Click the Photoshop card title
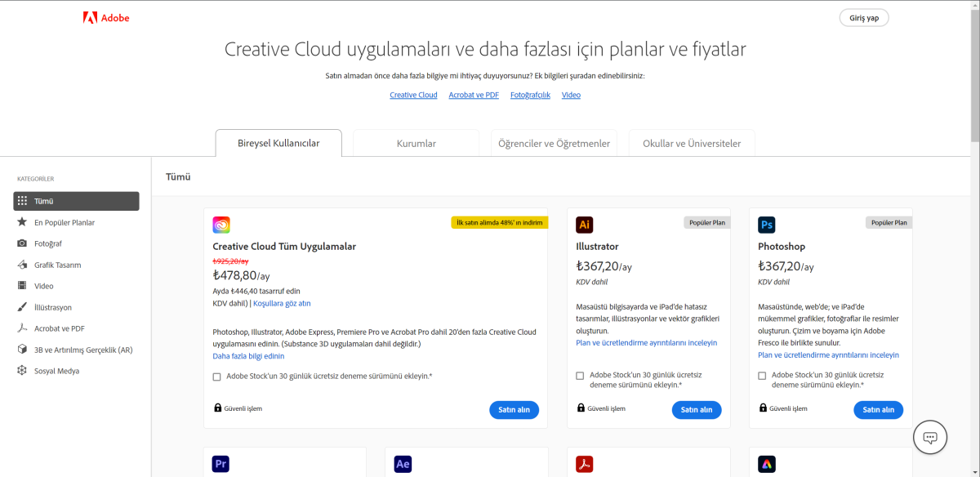This screenshot has height=477, width=980. pyautogui.click(x=782, y=247)
